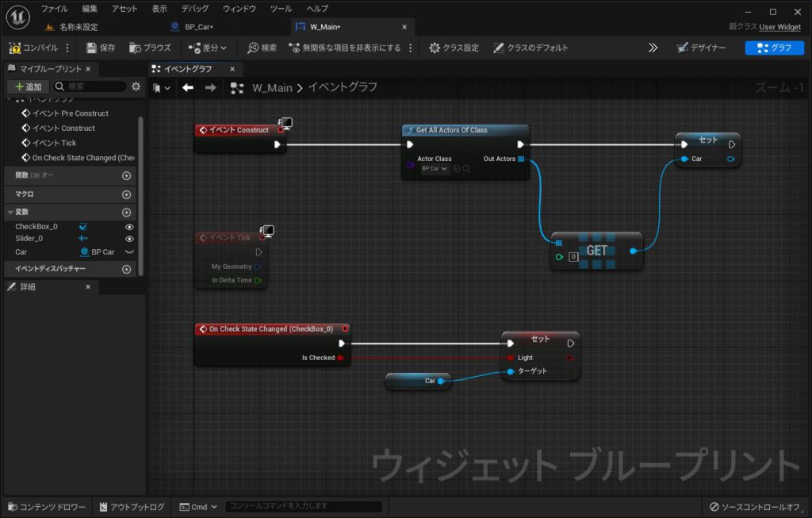The width and height of the screenshot is (812, 518).
Task: Open the BP Car Actor Class dropdown
Action: pyautogui.click(x=434, y=169)
